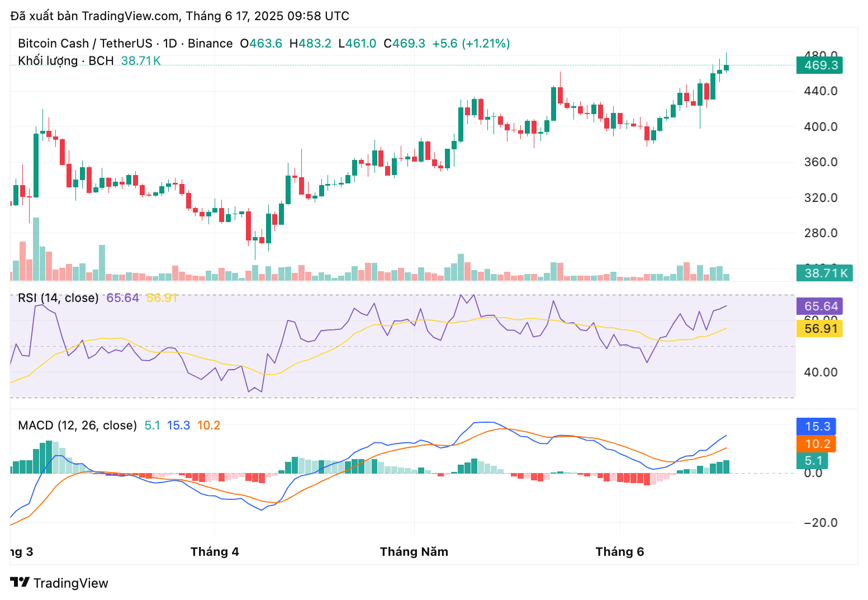Viewport: 868px width, 600px height.
Task: Select the purple 65.64 RSI axis tag
Action: tap(820, 306)
